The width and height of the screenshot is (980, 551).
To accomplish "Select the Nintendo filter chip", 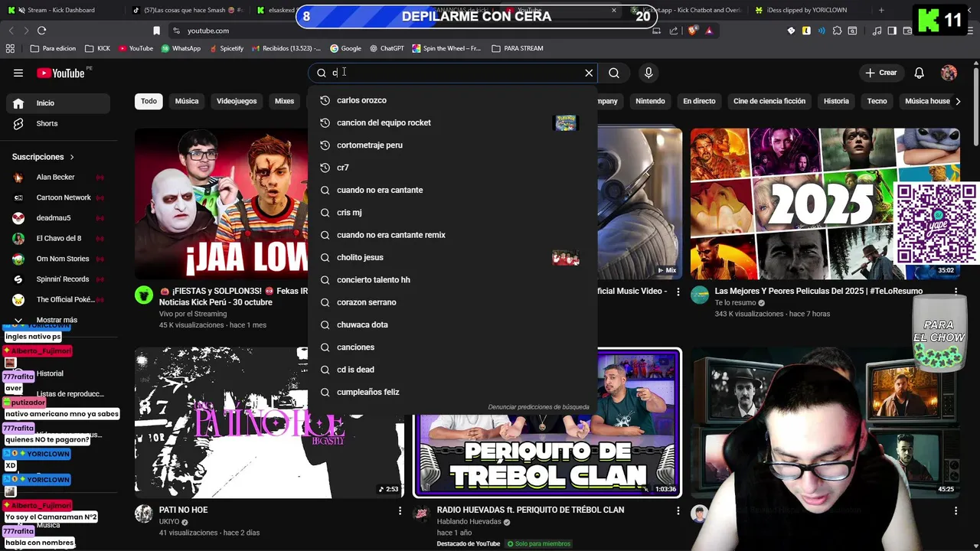I will (x=650, y=101).
